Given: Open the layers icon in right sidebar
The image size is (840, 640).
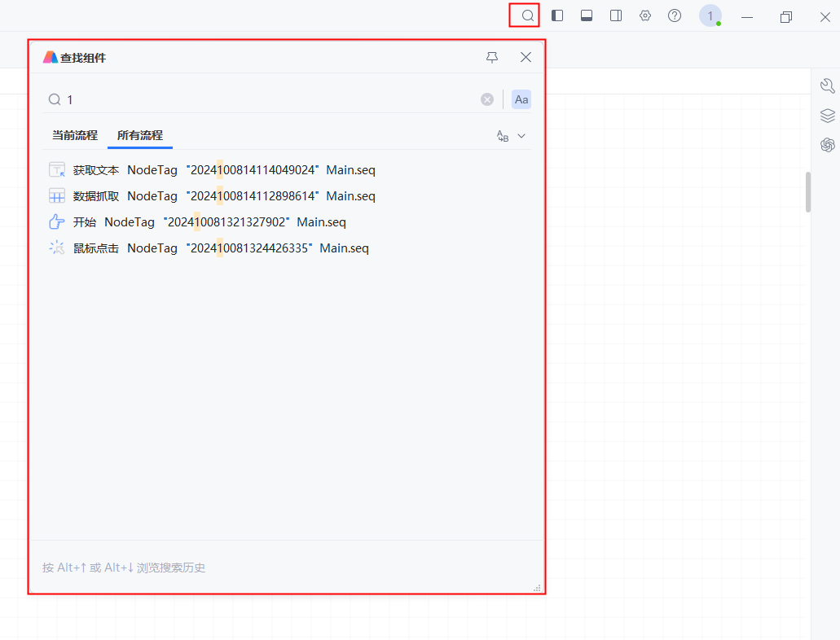Looking at the screenshot, I should (x=828, y=116).
